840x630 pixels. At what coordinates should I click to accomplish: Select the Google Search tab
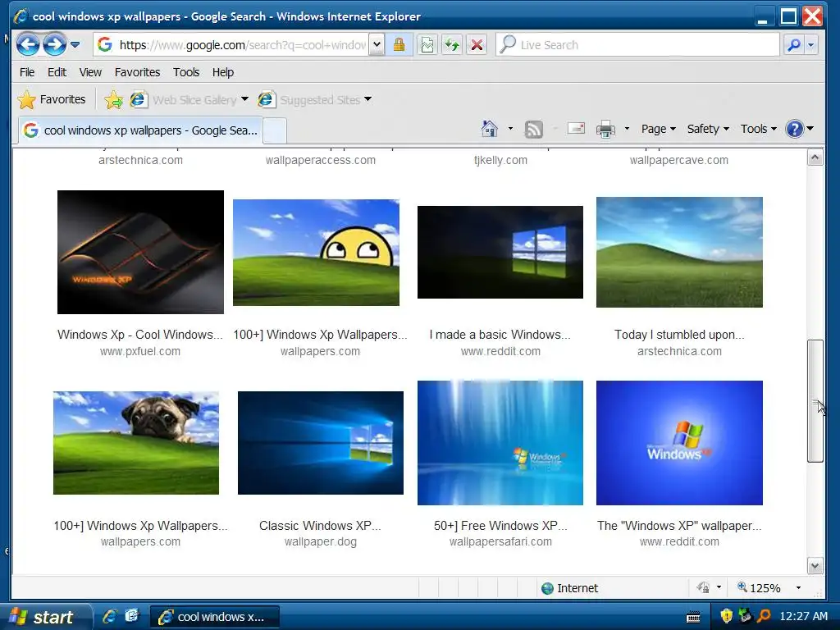[140, 130]
